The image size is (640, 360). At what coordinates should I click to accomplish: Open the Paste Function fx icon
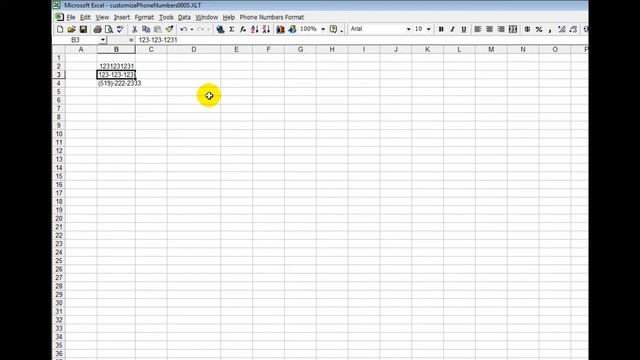[243, 29]
